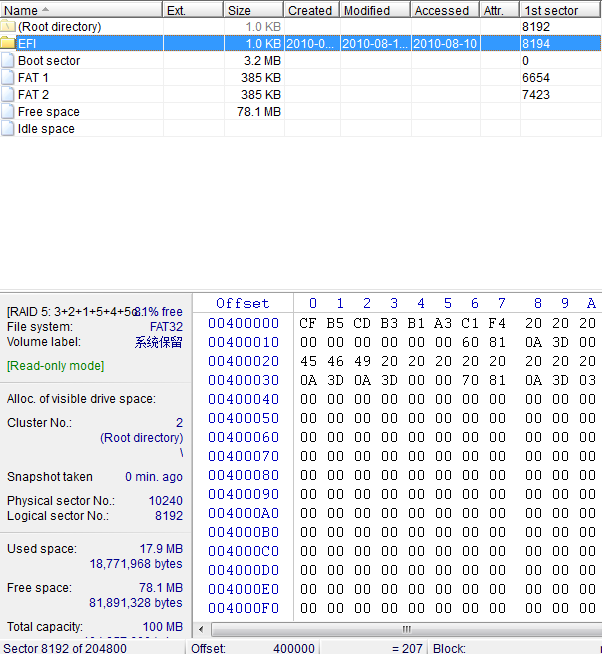Click hex byte F4 in first row
Screen dimensions: 602x654
tap(497, 323)
